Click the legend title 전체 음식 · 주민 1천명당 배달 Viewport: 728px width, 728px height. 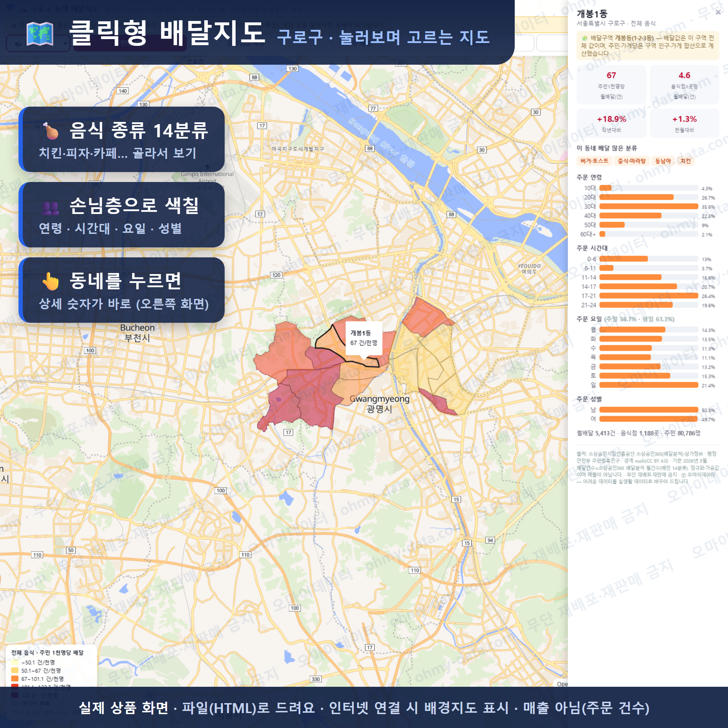48,653
